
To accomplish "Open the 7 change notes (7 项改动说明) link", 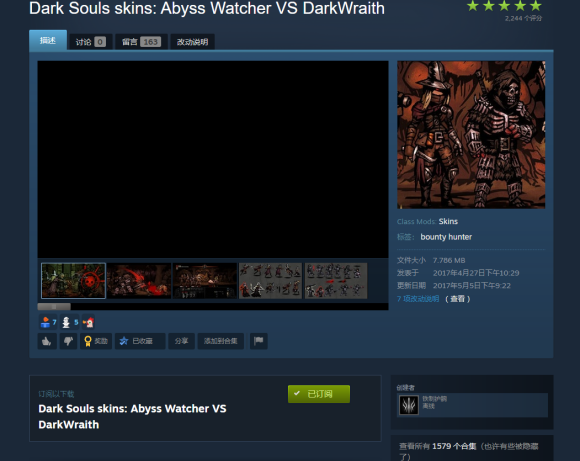I will point(418,299).
